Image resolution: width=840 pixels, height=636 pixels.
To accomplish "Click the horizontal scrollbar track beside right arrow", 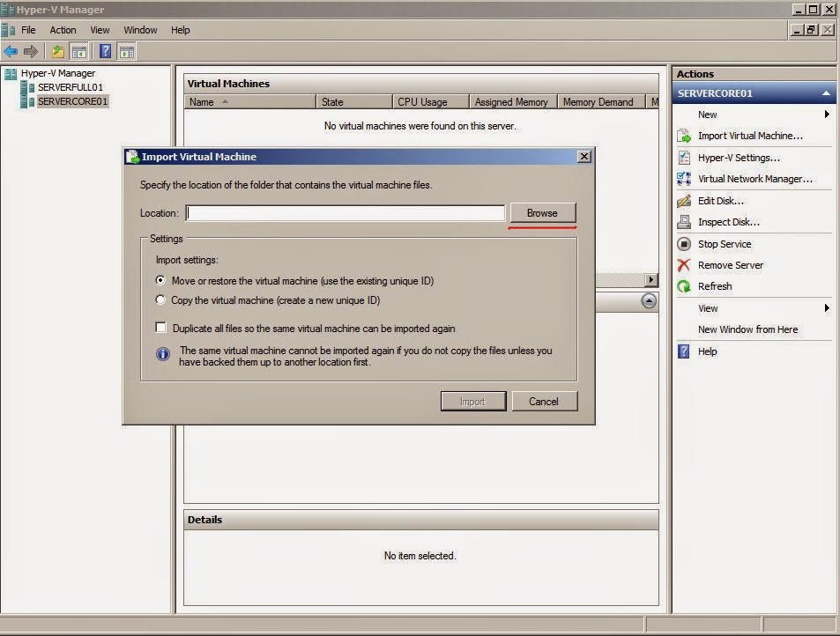I will coord(620,279).
